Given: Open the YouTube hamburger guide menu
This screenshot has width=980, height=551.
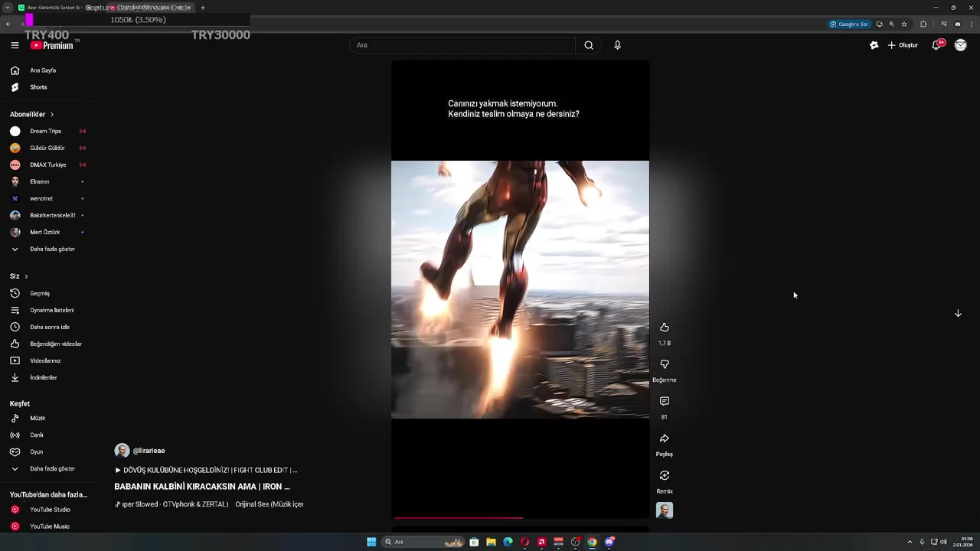Looking at the screenshot, I should pos(15,45).
